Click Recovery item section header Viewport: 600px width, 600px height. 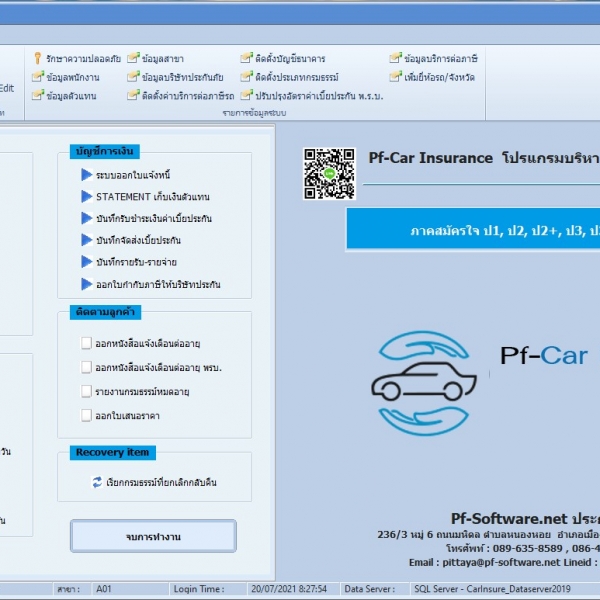pyautogui.click(x=112, y=452)
